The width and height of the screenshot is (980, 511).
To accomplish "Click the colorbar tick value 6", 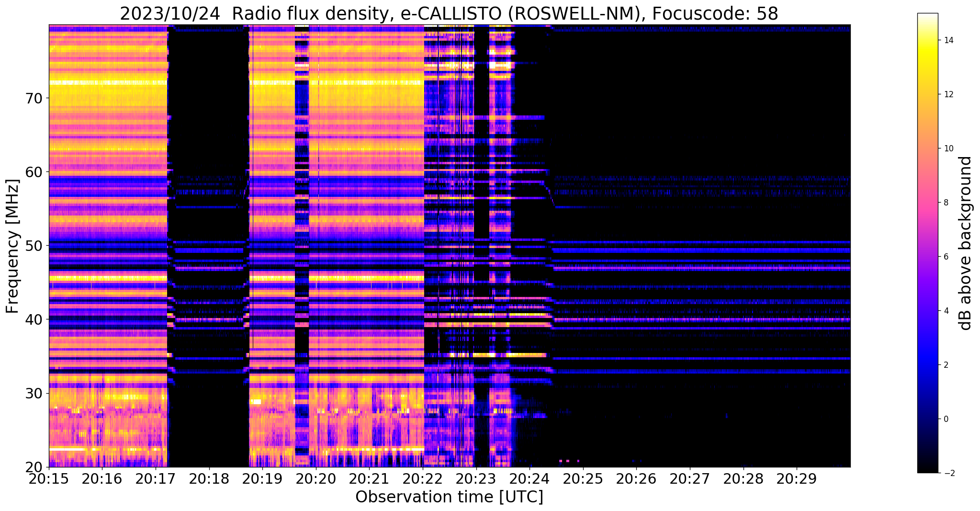I will pyautogui.click(x=946, y=257).
